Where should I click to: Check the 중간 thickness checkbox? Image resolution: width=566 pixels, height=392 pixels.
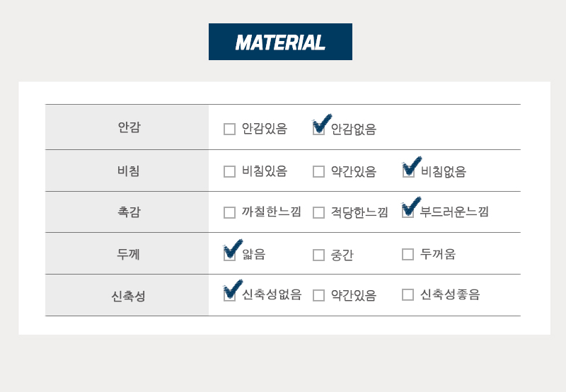tap(319, 255)
